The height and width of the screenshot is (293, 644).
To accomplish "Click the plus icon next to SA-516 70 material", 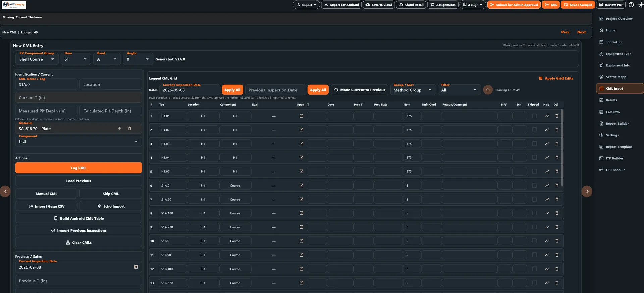I will 119,128.
